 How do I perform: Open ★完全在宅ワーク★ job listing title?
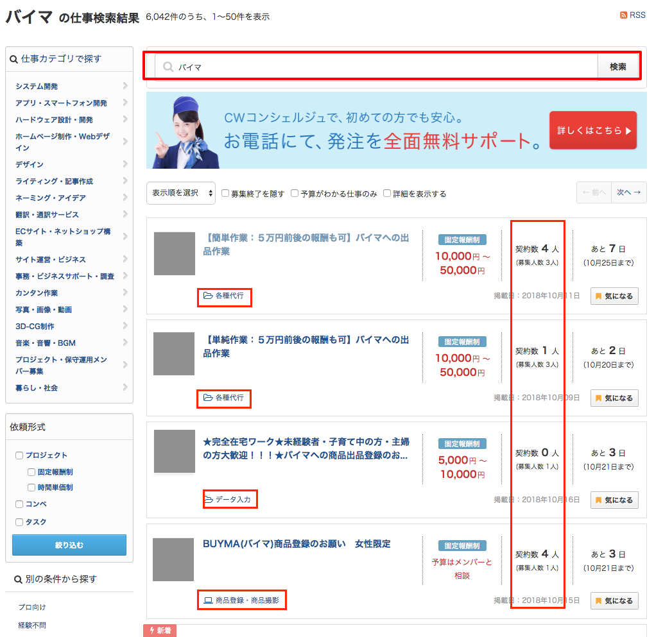point(306,448)
